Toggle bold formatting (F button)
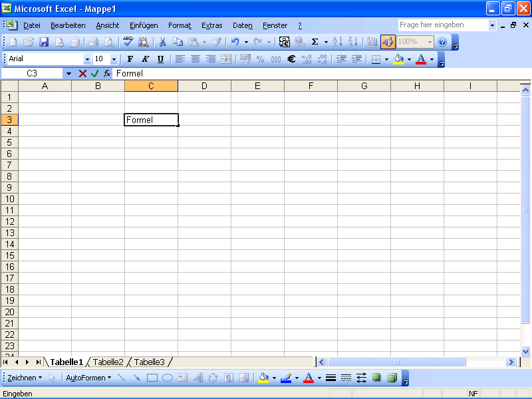Image resolution: width=532 pixels, height=399 pixels. point(130,59)
